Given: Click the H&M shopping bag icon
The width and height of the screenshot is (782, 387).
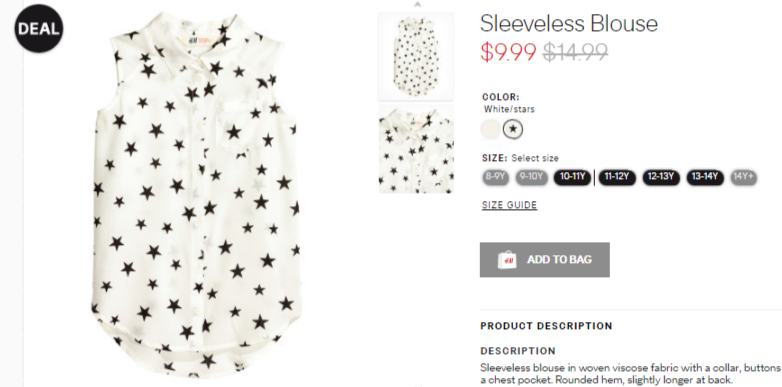Looking at the screenshot, I should coord(507,260).
